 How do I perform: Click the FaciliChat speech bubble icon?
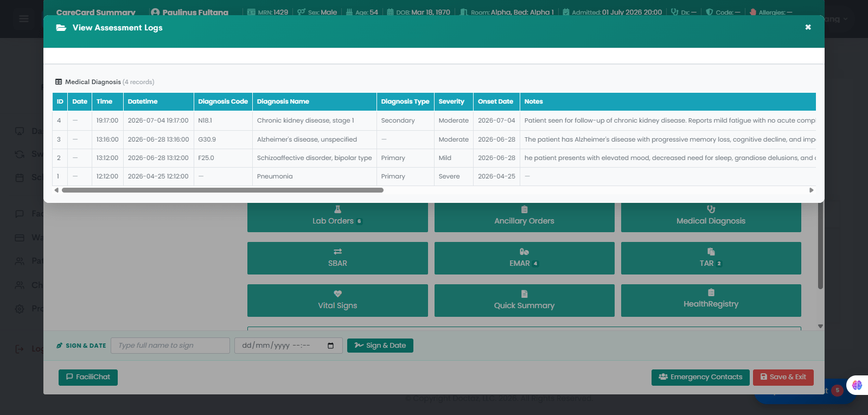69,377
